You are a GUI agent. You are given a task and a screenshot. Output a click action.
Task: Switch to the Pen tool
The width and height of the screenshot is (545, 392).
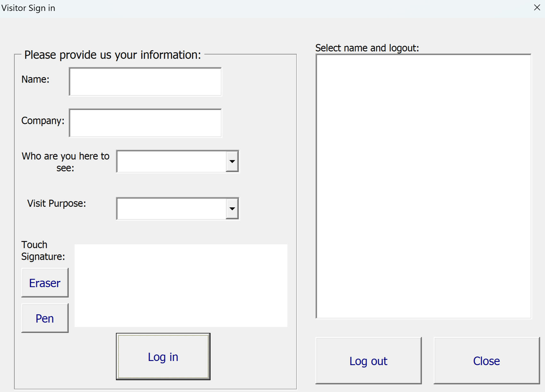45,318
